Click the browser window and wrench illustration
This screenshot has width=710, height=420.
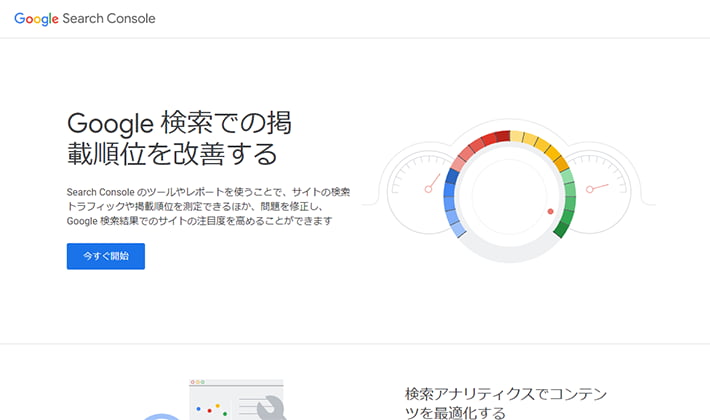213,399
